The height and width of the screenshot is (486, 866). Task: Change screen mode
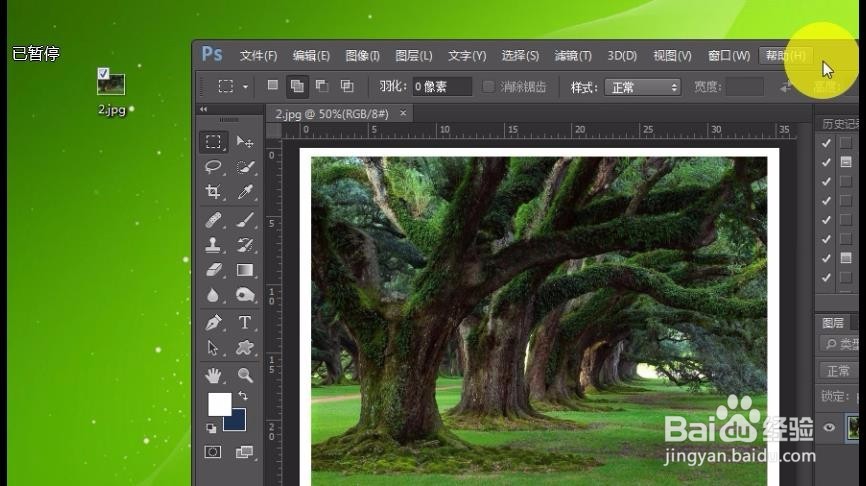point(245,452)
